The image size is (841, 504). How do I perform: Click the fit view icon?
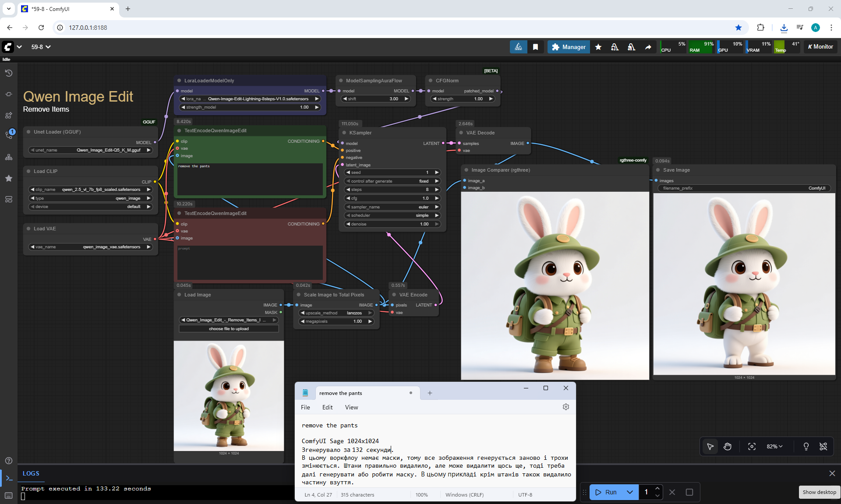pyautogui.click(x=752, y=446)
